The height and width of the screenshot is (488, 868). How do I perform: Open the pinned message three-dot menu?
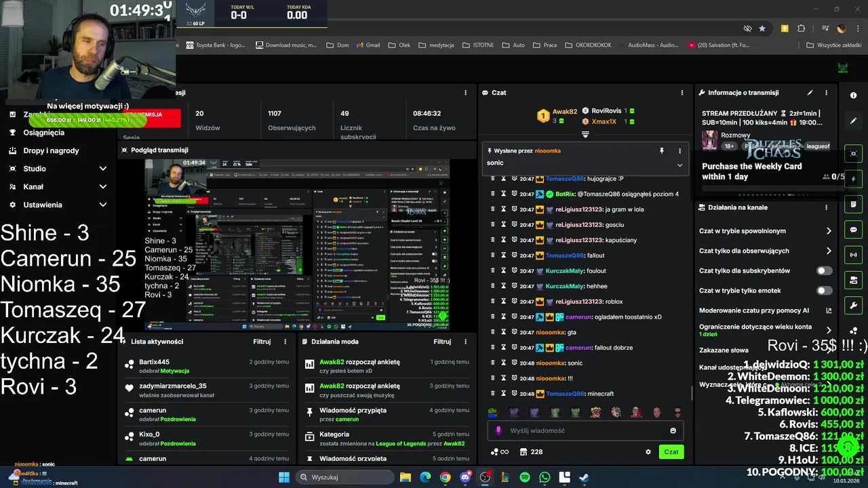(x=679, y=151)
